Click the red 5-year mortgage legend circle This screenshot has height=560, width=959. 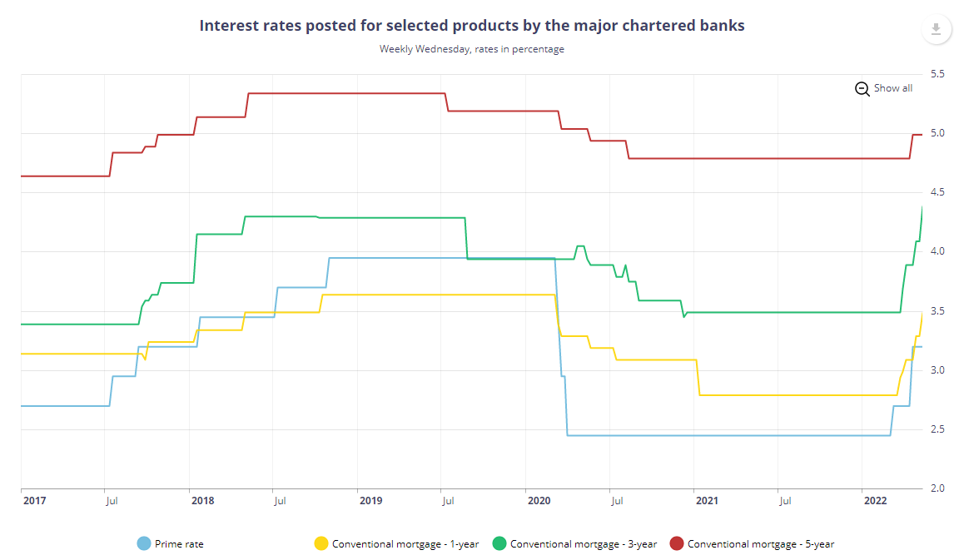677,544
